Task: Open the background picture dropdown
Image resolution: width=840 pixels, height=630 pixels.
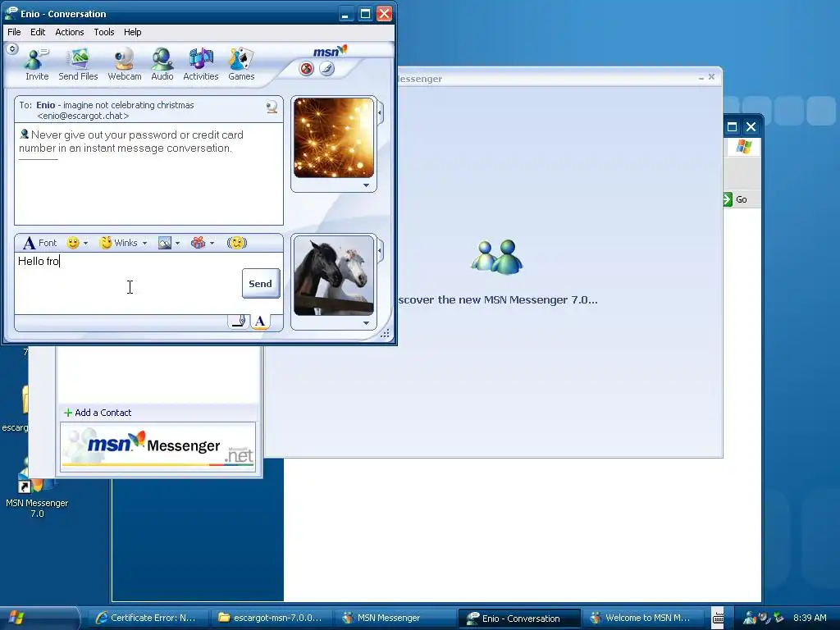Action: [169, 243]
